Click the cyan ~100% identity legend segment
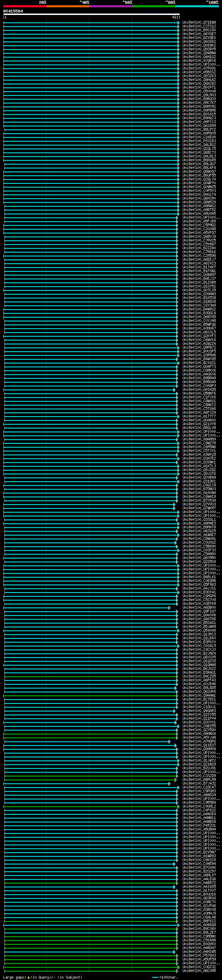Viewport: 222px width, 980px height. pyautogui.click(x=197, y=6)
